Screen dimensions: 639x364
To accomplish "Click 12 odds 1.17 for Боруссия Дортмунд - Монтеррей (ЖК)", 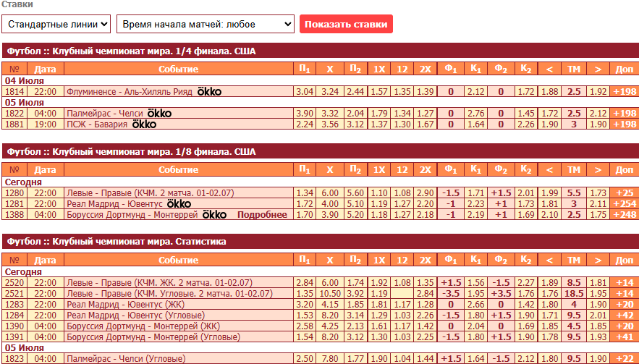I will [x=402, y=326].
